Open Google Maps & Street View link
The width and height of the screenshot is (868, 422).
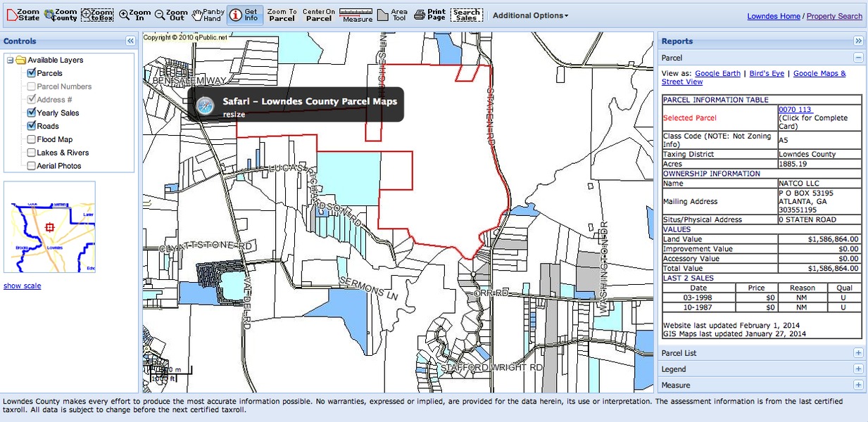(753, 77)
